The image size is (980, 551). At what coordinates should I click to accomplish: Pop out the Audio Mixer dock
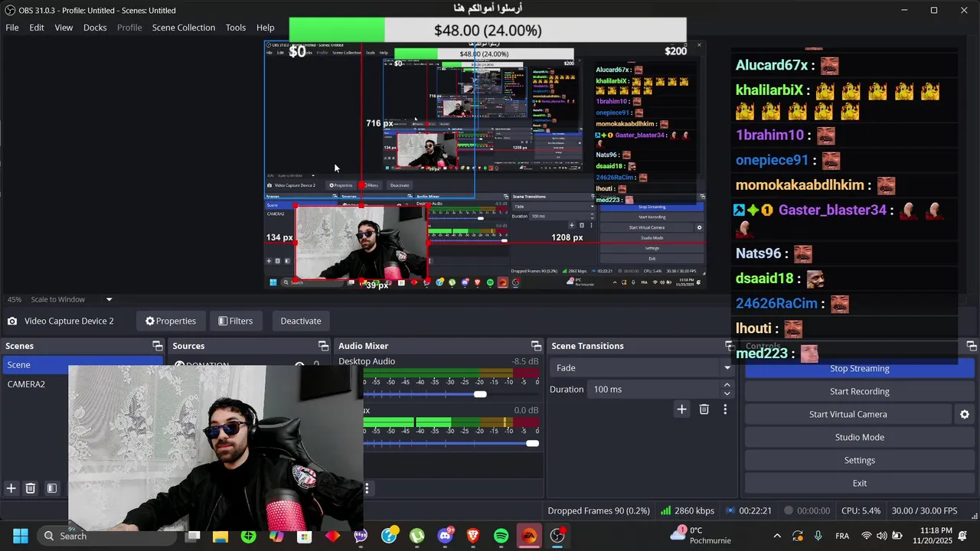coord(536,346)
